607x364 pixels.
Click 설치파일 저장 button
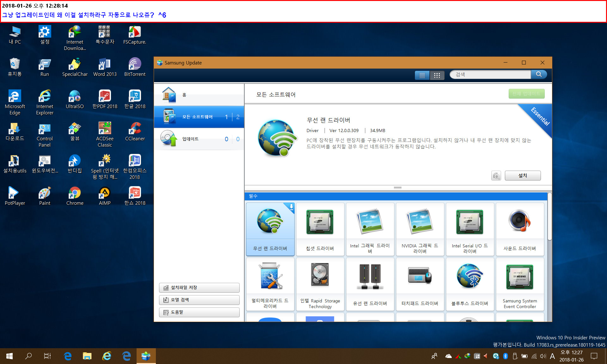tap(199, 288)
